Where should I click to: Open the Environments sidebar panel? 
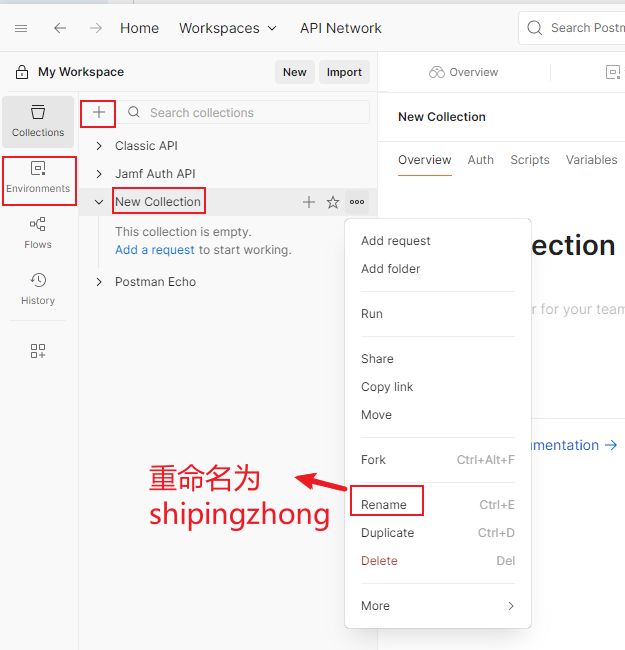(x=38, y=177)
